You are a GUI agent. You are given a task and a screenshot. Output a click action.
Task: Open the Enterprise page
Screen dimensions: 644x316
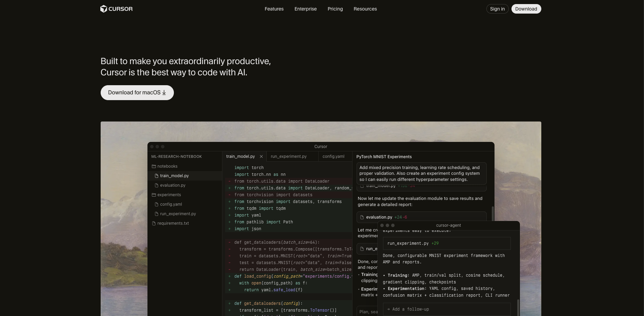point(305,9)
